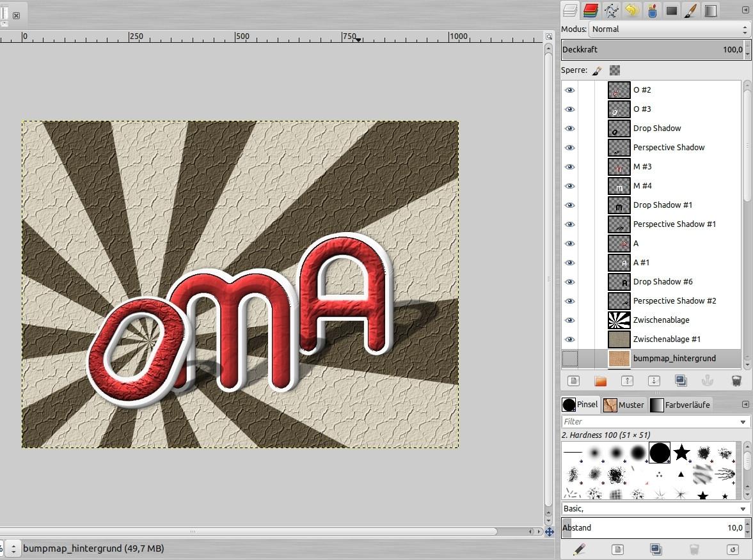Expand the brush Filter dropdown arrow
753x560 pixels.
[x=743, y=422]
